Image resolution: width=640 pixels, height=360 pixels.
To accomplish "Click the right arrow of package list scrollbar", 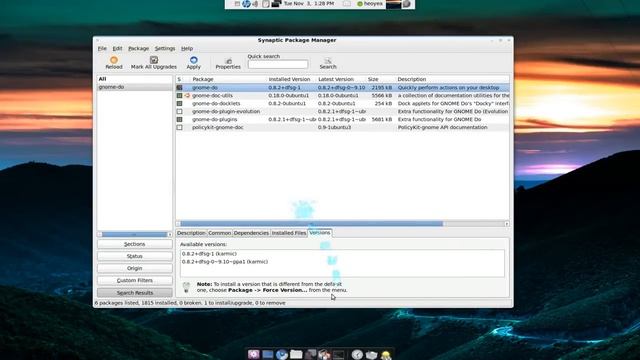I will (507, 224).
